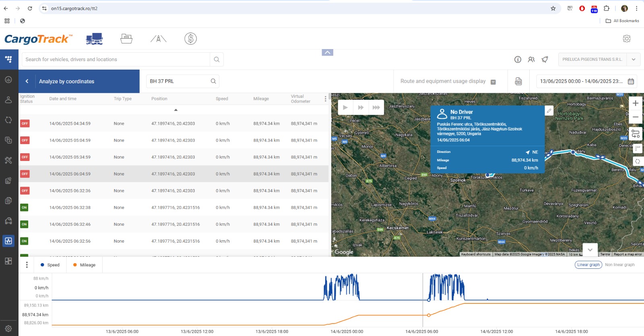The height and width of the screenshot is (336, 644).
Task: Open the fleet trucks icon in header
Action: tap(95, 39)
